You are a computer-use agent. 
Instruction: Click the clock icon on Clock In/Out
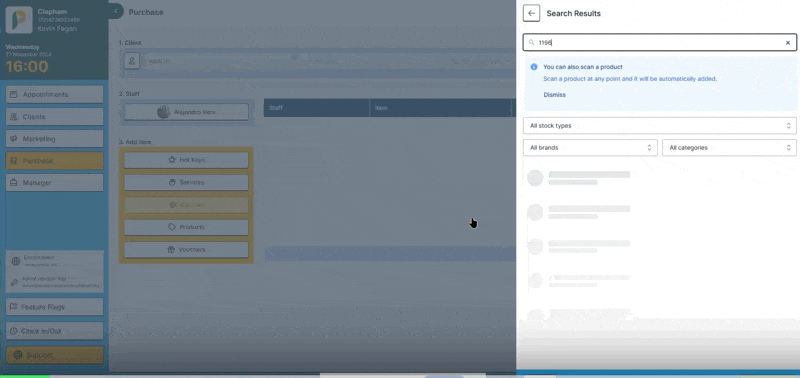pyautogui.click(x=14, y=331)
